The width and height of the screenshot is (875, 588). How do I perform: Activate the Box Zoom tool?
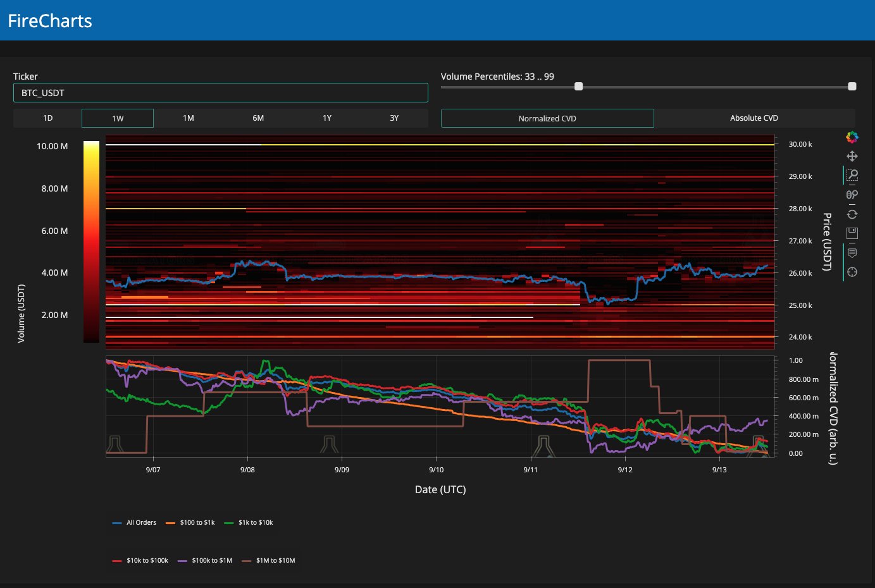[852, 175]
